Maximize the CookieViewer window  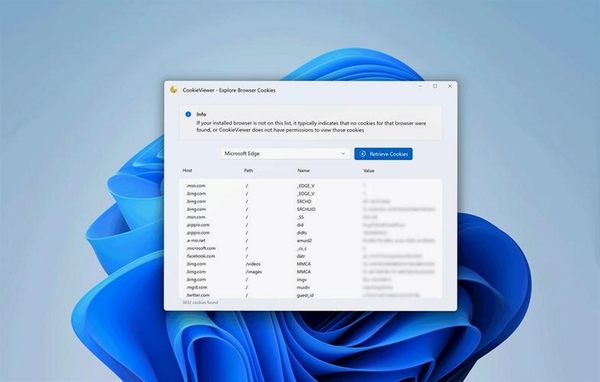tap(435, 86)
